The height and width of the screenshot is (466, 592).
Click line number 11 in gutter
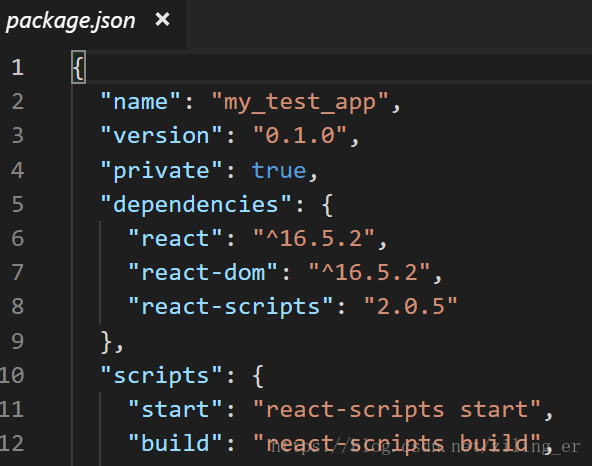[x=12, y=409]
